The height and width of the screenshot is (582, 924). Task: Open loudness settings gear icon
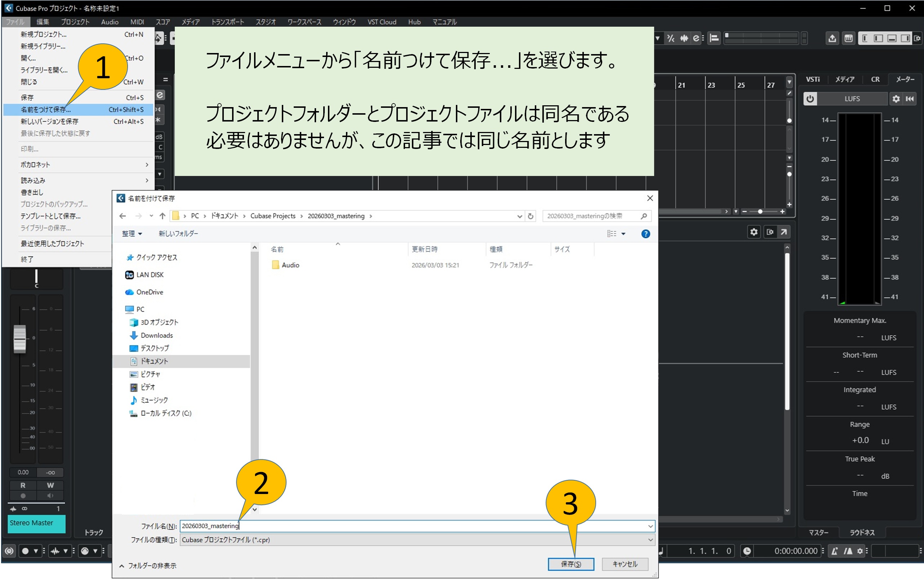(x=896, y=99)
